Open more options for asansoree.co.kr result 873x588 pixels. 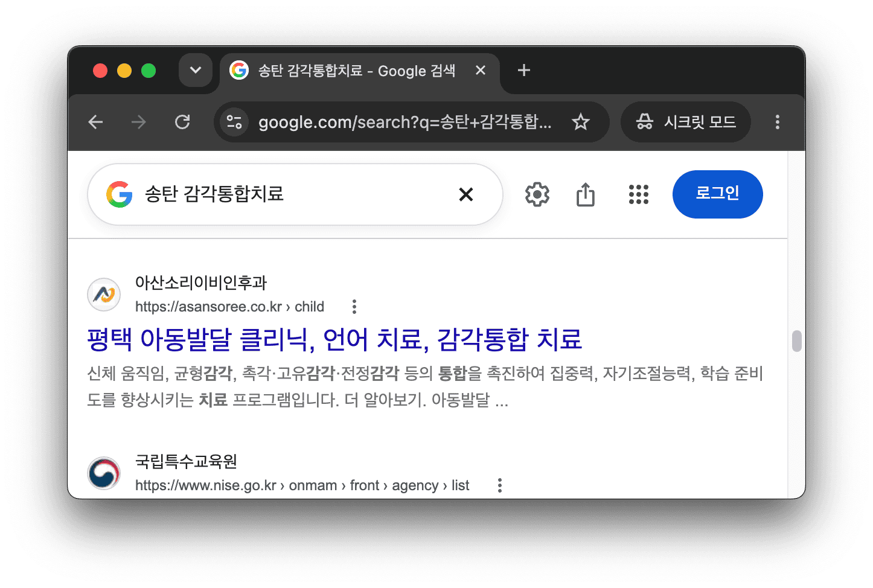pos(354,307)
